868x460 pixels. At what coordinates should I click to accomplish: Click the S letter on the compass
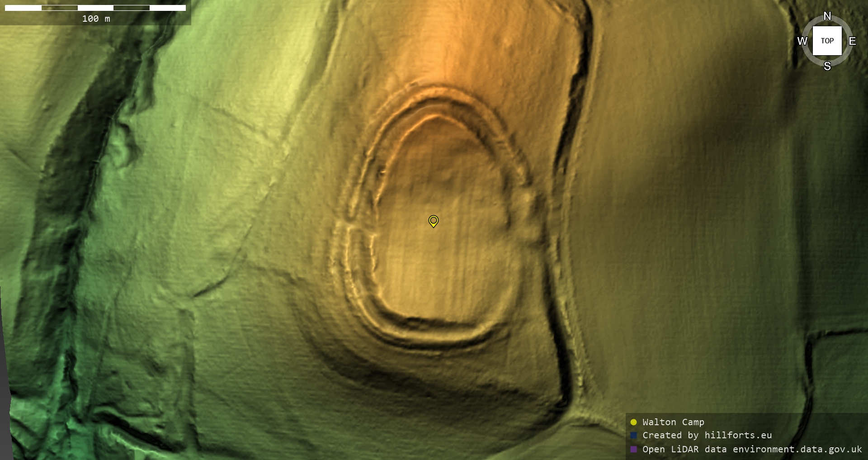tap(827, 66)
